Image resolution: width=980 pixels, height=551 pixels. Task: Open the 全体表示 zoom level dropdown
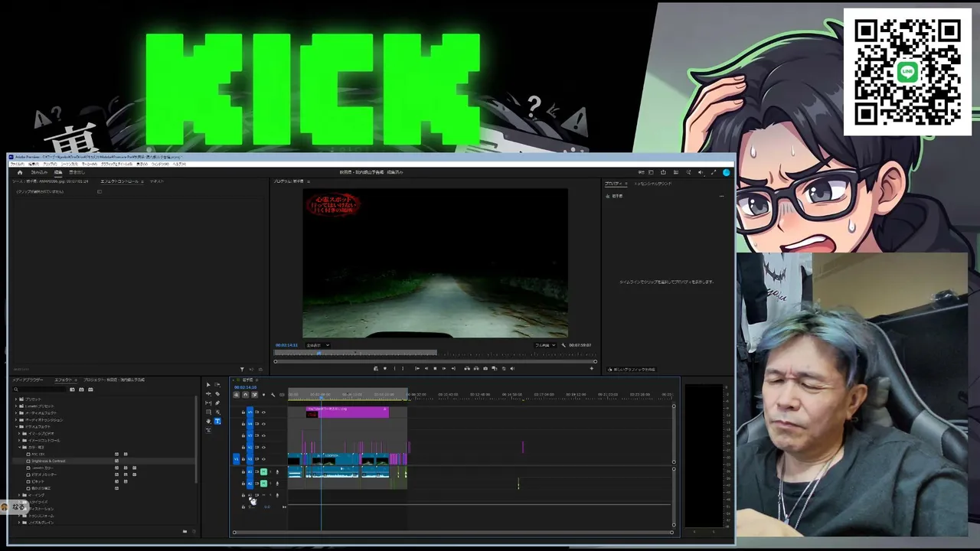[318, 345]
